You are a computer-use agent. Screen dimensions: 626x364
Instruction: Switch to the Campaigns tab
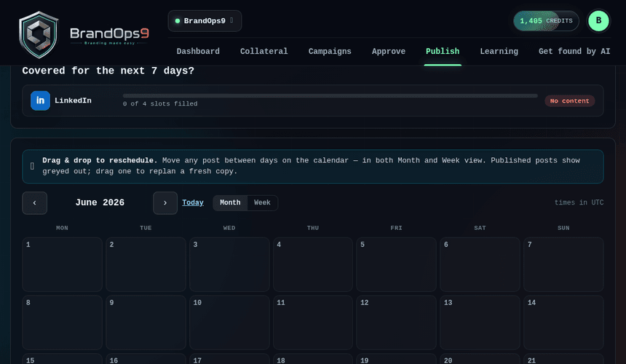[x=330, y=52]
